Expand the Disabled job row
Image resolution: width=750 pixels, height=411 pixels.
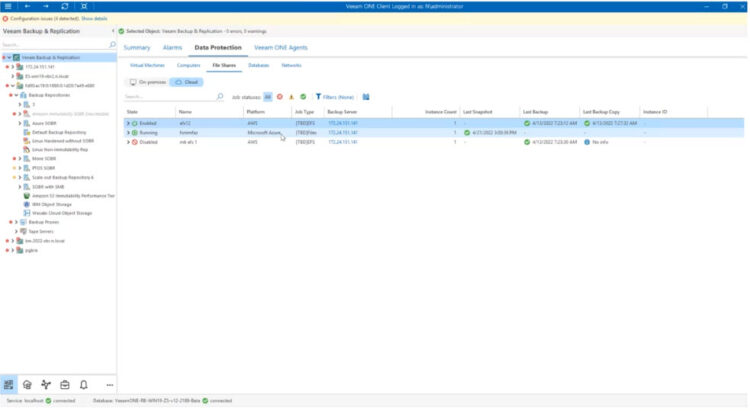(x=128, y=143)
